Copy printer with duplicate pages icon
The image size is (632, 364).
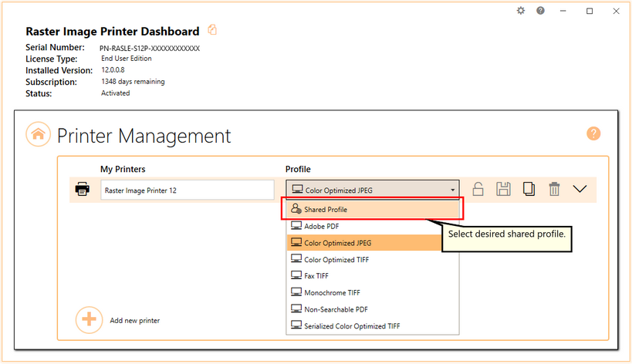tap(529, 189)
